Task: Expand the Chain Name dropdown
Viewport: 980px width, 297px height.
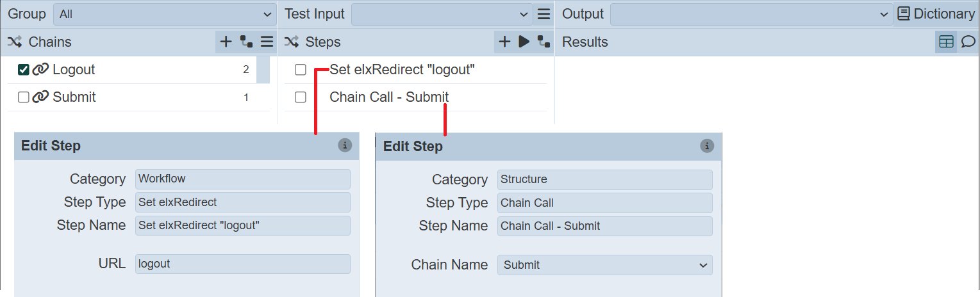Action: 604,265
